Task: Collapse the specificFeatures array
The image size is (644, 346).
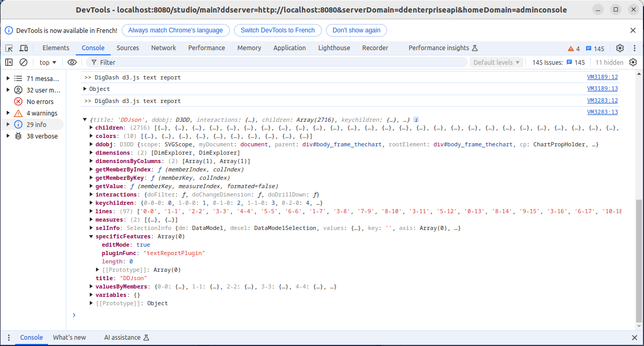Action: coord(91,236)
